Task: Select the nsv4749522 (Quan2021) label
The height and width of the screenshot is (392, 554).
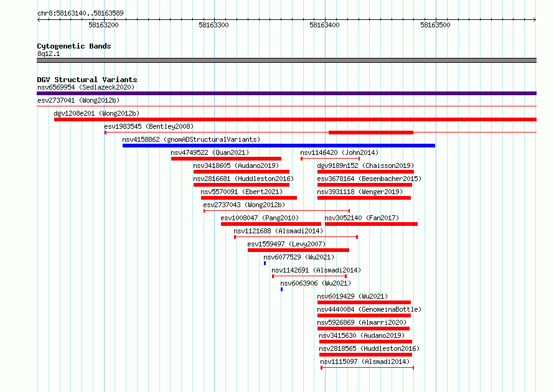Action: coord(210,152)
